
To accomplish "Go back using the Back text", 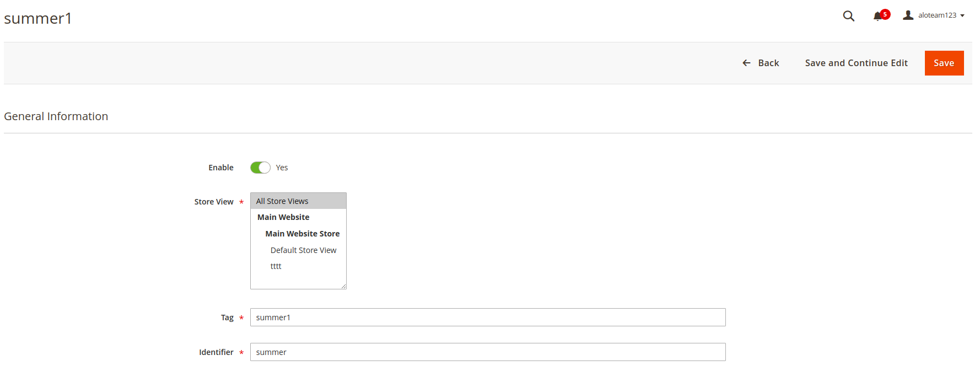I will 768,63.
